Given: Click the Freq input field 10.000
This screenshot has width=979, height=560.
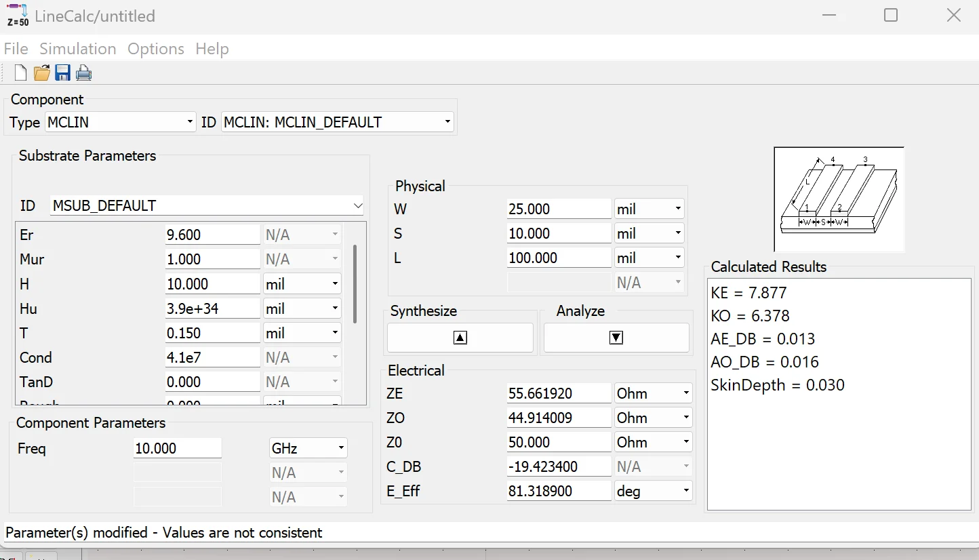Looking at the screenshot, I should point(178,448).
